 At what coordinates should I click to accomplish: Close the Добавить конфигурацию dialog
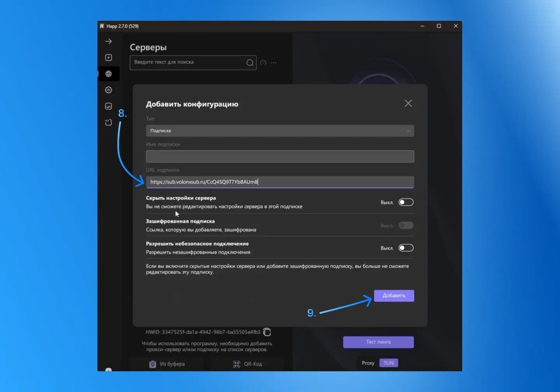pyautogui.click(x=408, y=103)
